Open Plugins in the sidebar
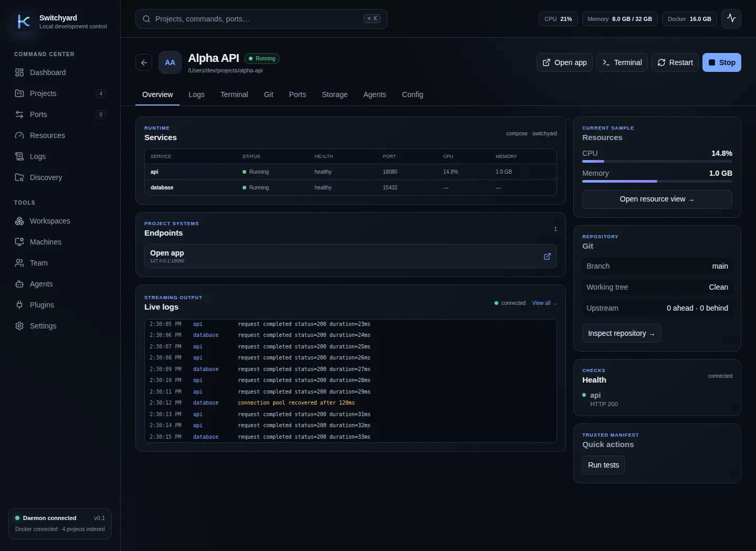The height and width of the screenshot is (551, 756). pos(60,305)
